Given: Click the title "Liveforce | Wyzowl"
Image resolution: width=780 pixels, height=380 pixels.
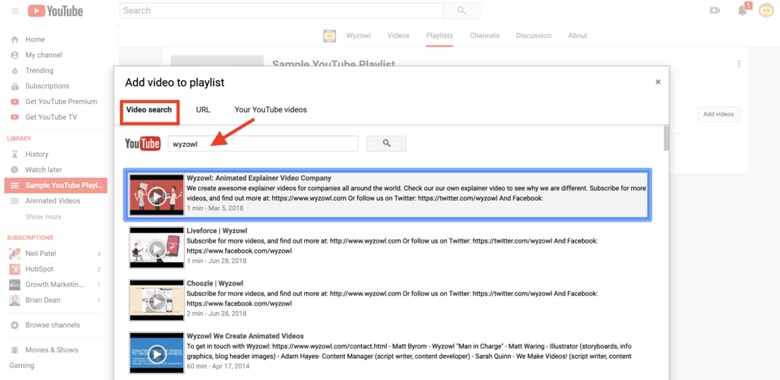Looking at the screenshot, I should click(217, 231).
